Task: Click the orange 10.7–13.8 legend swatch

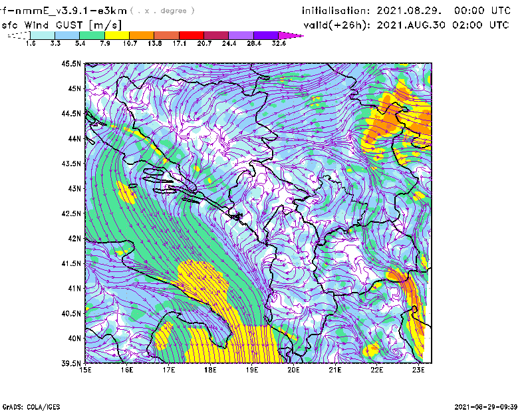Action: pos(142,35)
